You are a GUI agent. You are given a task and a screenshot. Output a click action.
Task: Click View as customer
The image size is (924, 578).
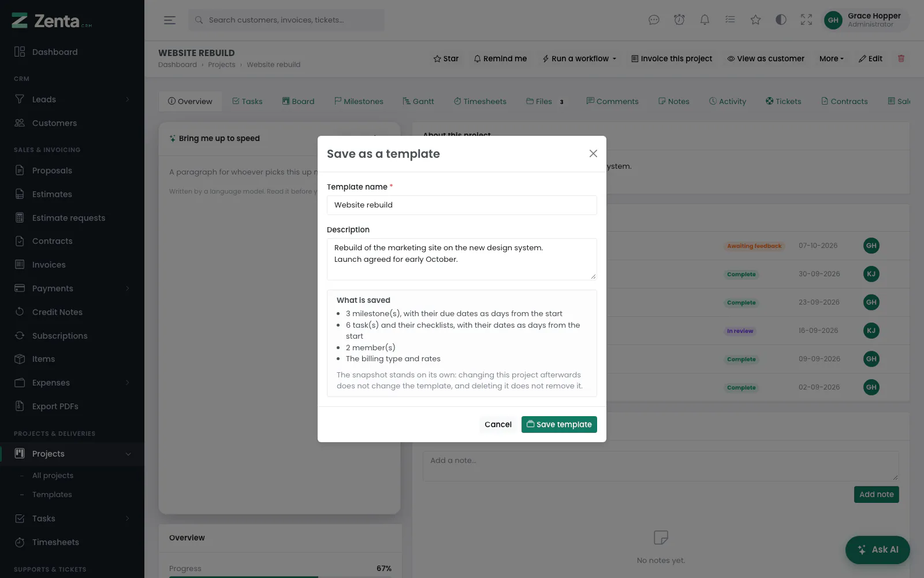click(766, 58)
